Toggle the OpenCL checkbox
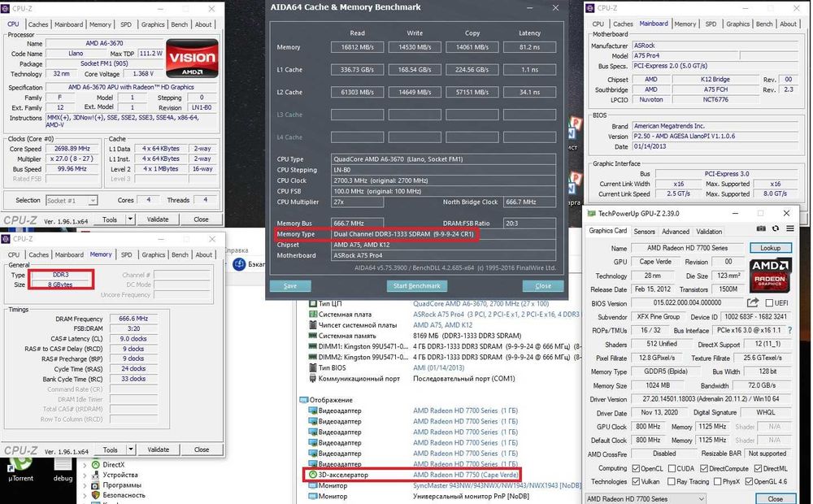Screen dimensions: 813x504 tap(636, 468)
